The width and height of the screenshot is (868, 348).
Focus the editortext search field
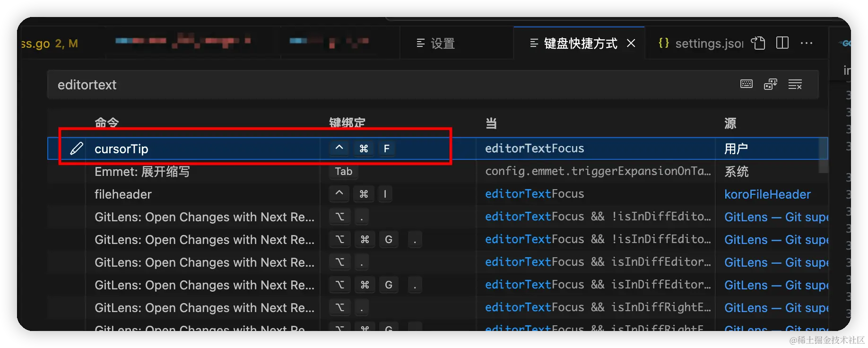392,85
